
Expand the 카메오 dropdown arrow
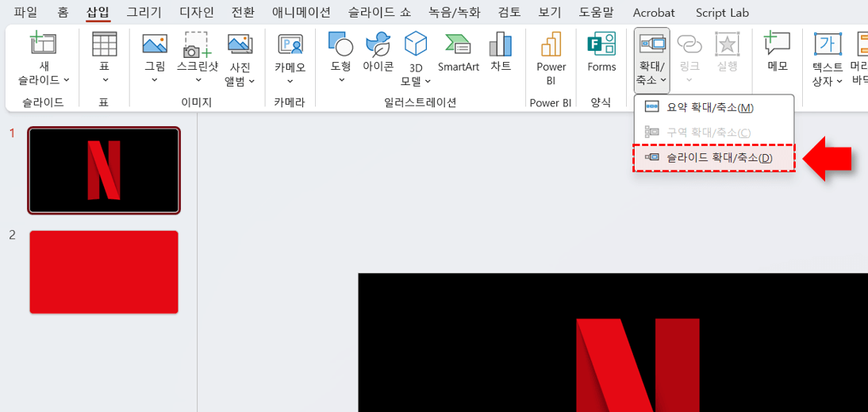[x=290, y=81]
